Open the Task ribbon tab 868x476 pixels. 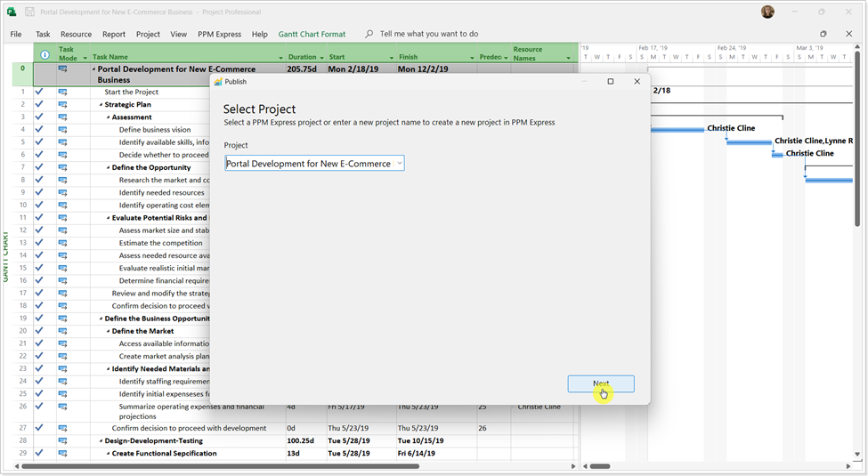click(43, 34)
